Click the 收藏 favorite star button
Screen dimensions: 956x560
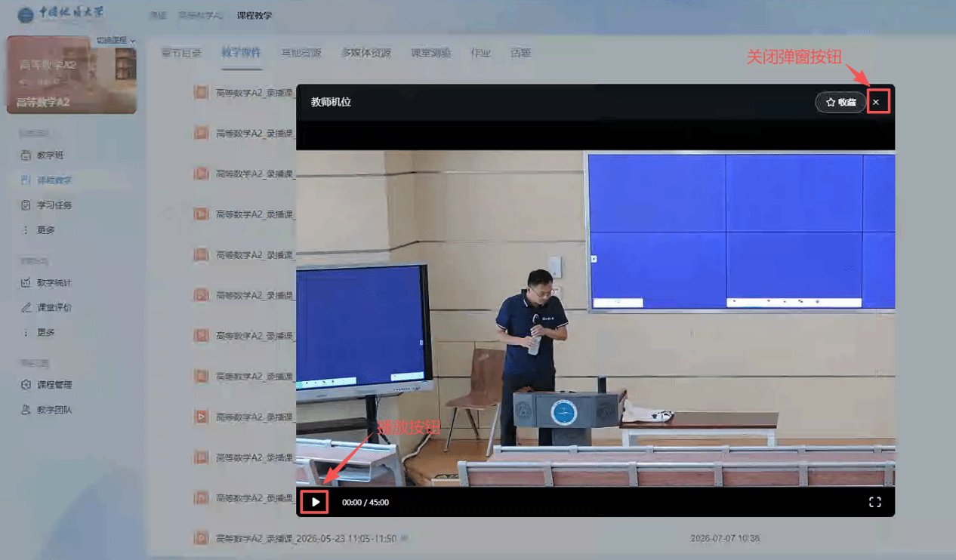[x=840, y=102]
